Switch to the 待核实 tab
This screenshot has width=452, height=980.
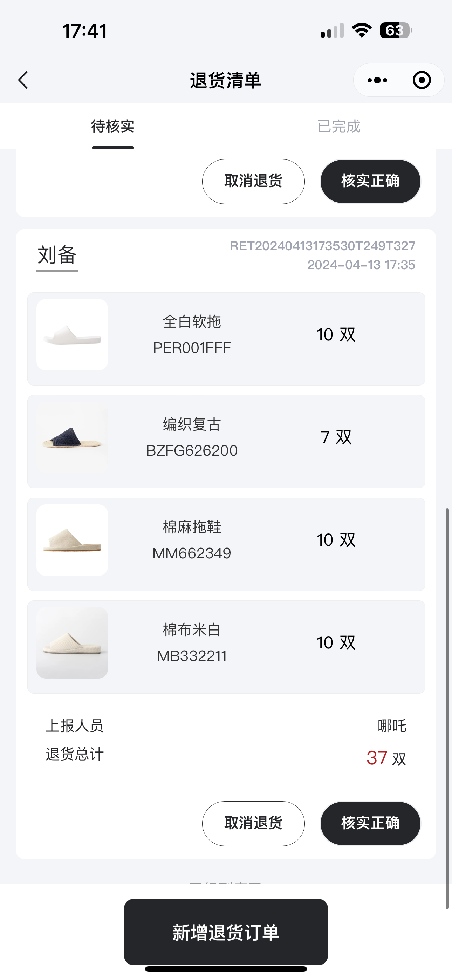(112, 127)
